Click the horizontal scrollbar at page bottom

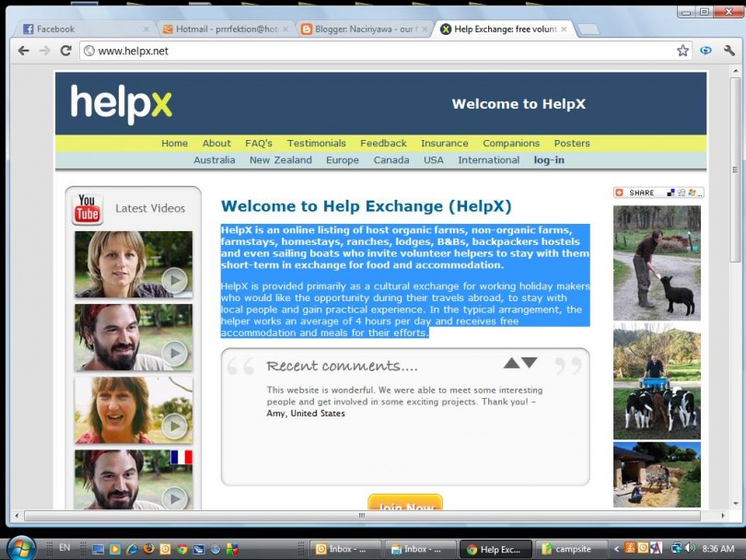pos(362,516)
